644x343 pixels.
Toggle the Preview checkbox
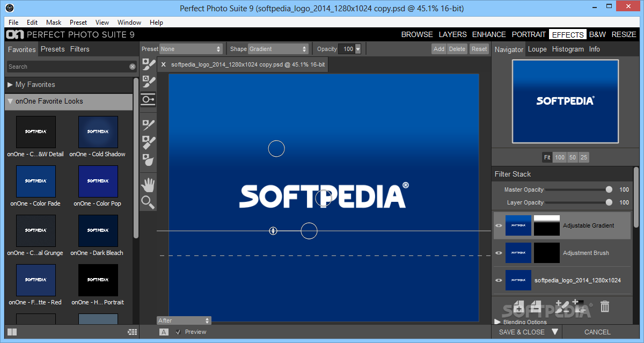pos(179,332)
